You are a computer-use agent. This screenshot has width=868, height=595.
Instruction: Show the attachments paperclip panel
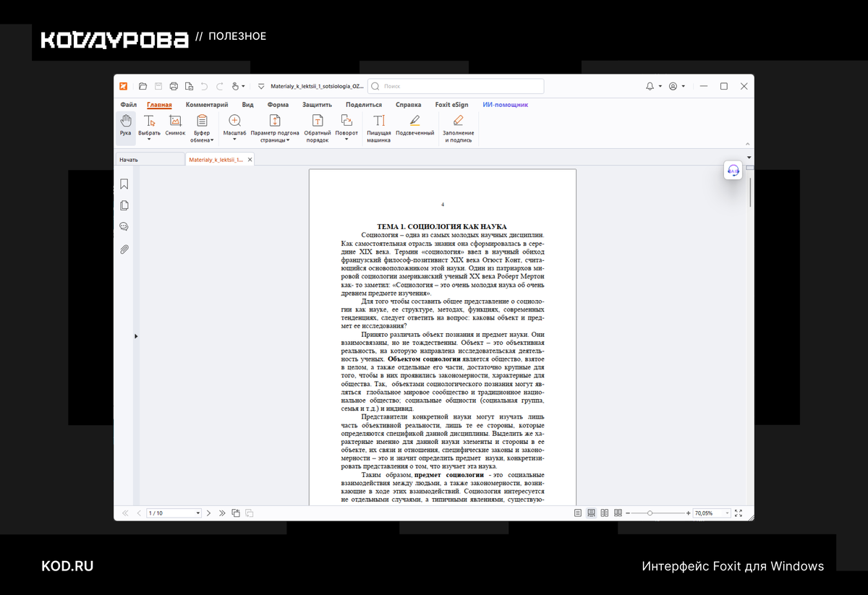pyautogui.click(x=124, y=249)
